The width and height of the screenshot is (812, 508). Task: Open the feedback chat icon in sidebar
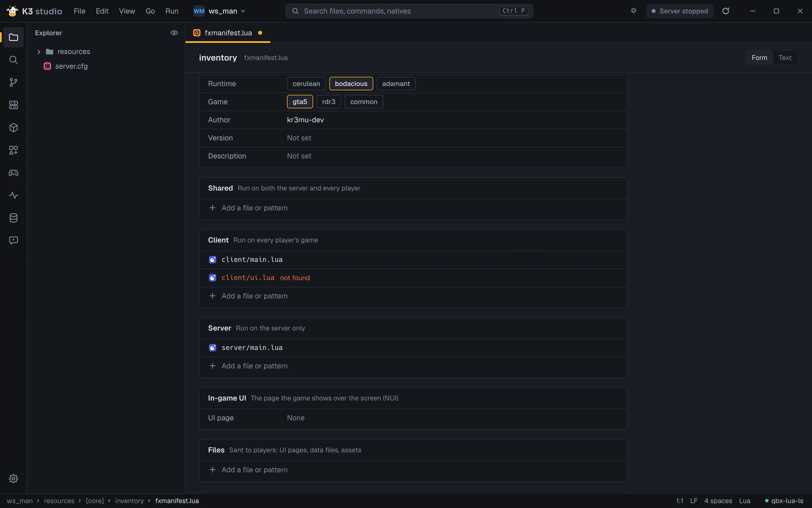coord(13,240)
